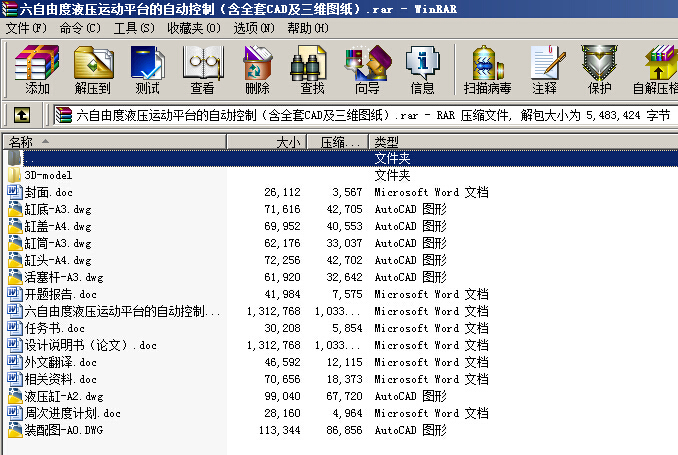Open the 工具(S) menu
This screenshot has height=455, width=678.
[x=134, y=28]
